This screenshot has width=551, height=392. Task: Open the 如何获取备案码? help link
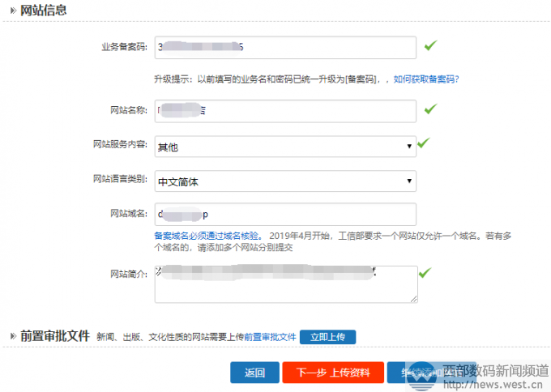[x=426, y=79]
